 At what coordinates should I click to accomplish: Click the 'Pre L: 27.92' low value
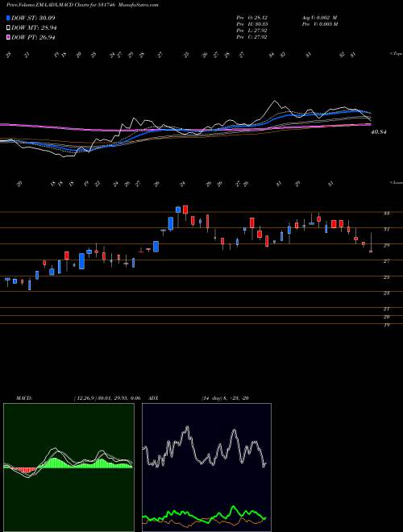coord(252,31)
